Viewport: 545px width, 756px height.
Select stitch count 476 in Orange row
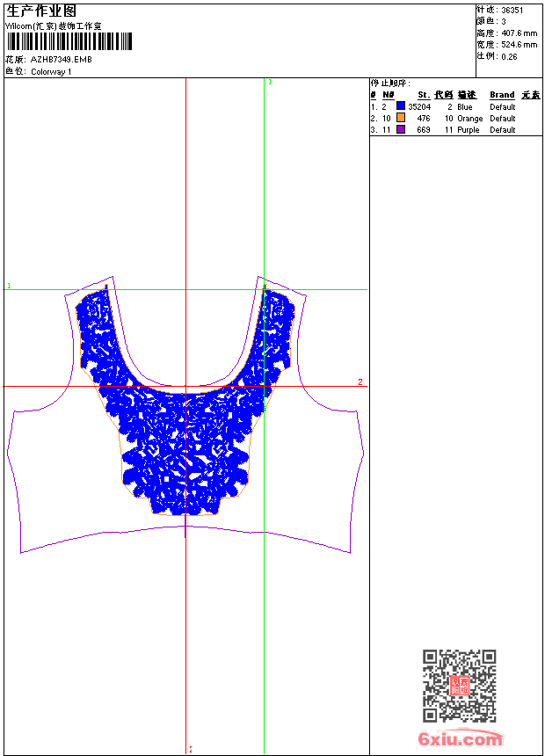[x=424, y=119]
